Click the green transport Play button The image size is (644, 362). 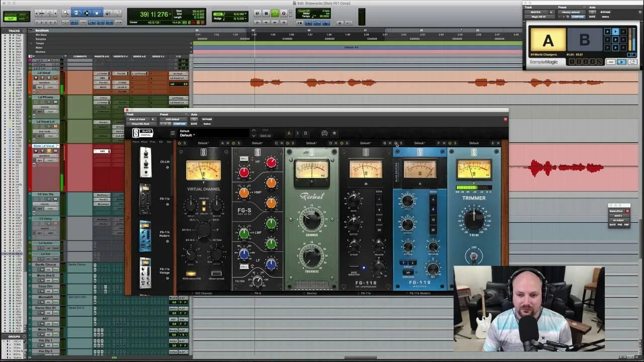[x=275, y=14]
